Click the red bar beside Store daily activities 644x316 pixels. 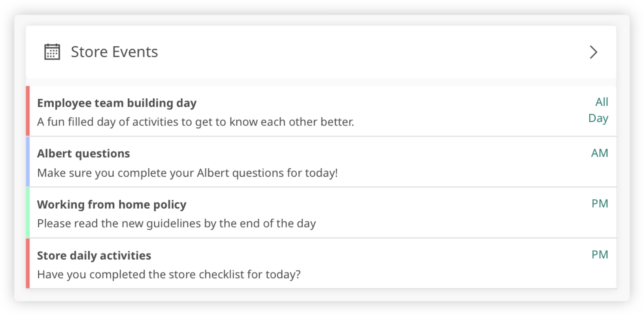[x=28, y=263]
